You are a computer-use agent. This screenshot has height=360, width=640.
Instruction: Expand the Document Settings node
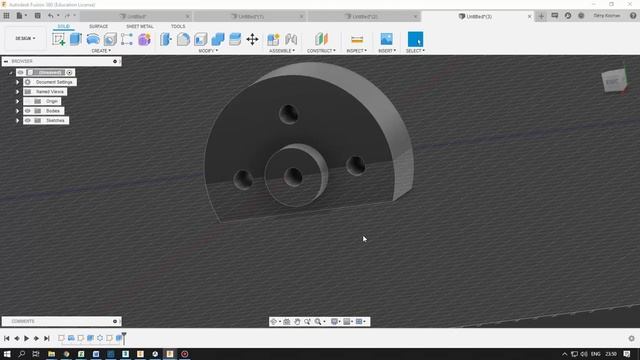point(18,82)
